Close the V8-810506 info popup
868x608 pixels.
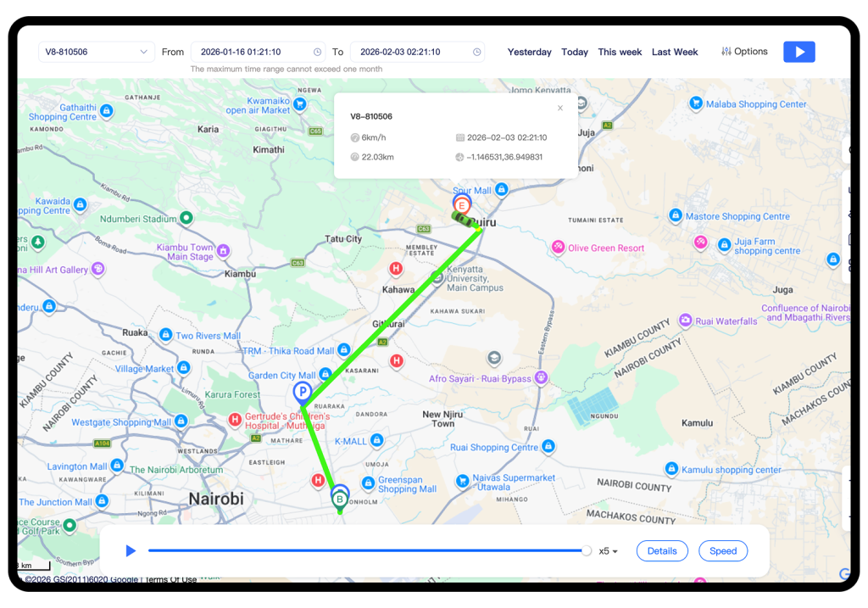(559, 109)
